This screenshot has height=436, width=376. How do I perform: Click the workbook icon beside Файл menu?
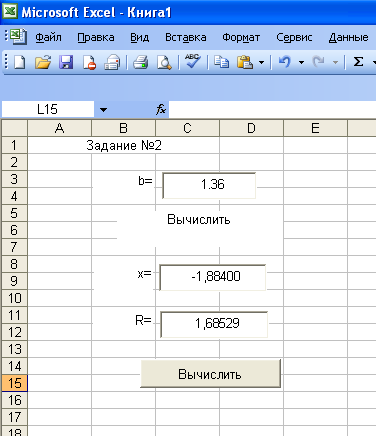(18, 37)
